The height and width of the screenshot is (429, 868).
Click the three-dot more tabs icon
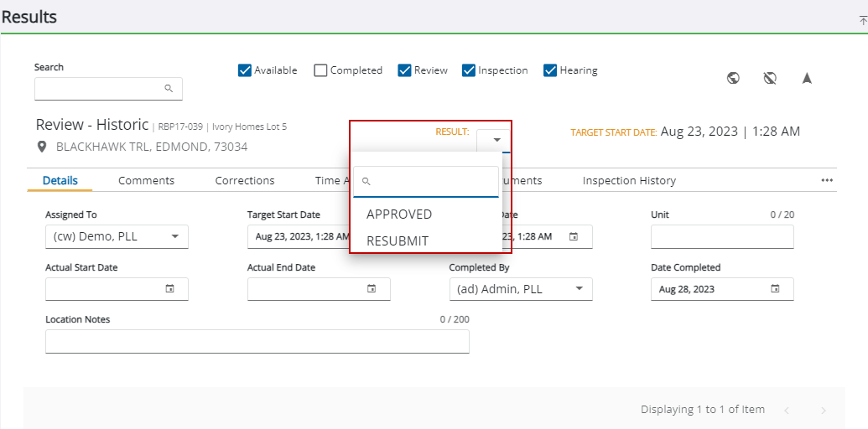point(827,180)
